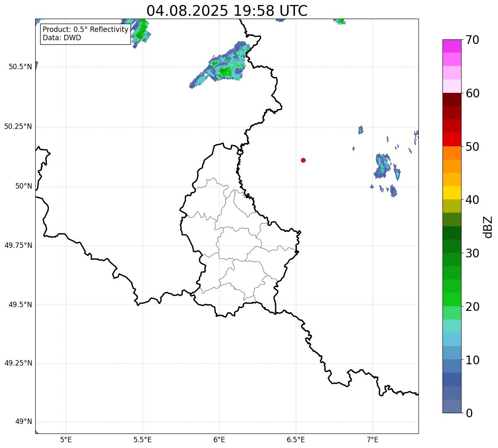Click the small echo at the top edge near 6.75°E
Screen dimensions: 498x448
click(x=341, y=21)
